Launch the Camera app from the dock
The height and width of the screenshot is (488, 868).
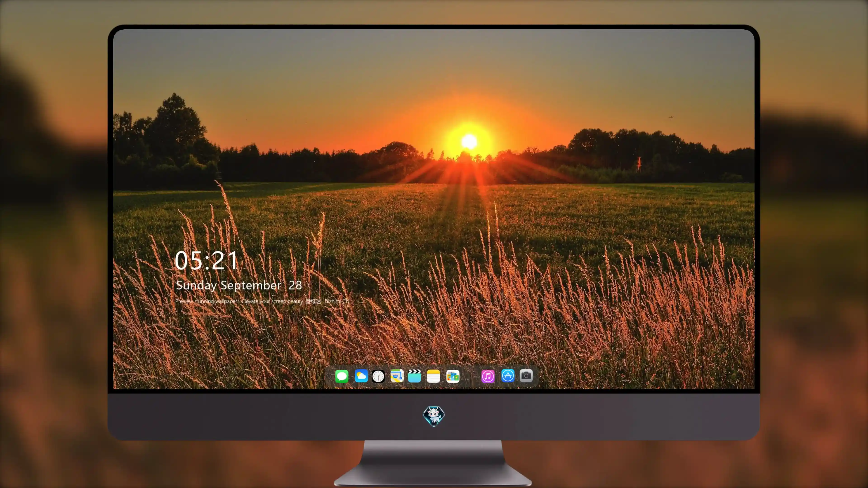526,375
